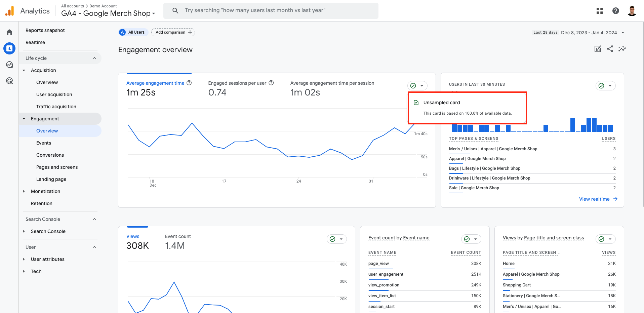Image resolution: width=644 pixels, height=313 pixels.
Task: Click the help icon beside Engaged sessions per user
Action: coord(271,83)
